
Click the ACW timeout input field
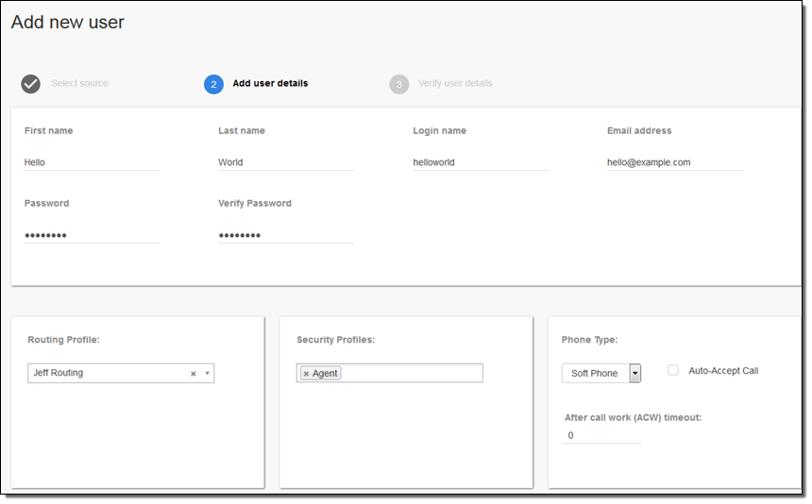[x=601, y=436]
